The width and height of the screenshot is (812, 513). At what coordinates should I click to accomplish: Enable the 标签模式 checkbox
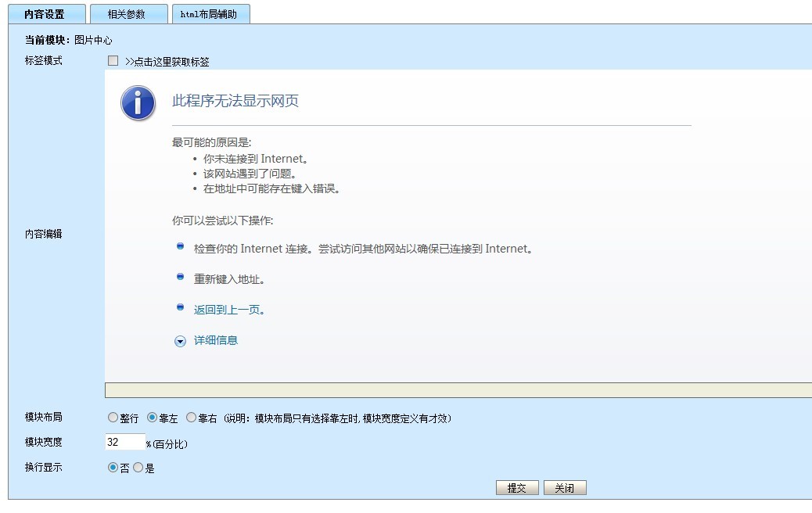tap(113, 61)
